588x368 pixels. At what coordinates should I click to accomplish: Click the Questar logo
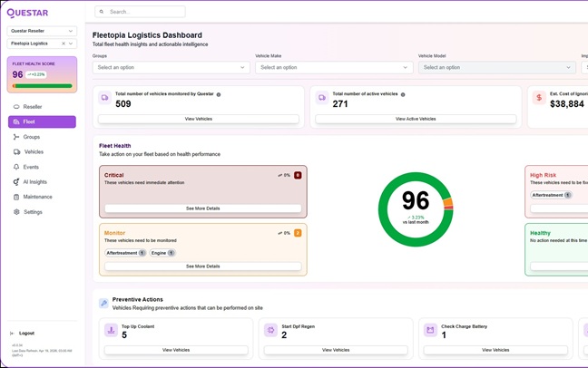(27, 13)
